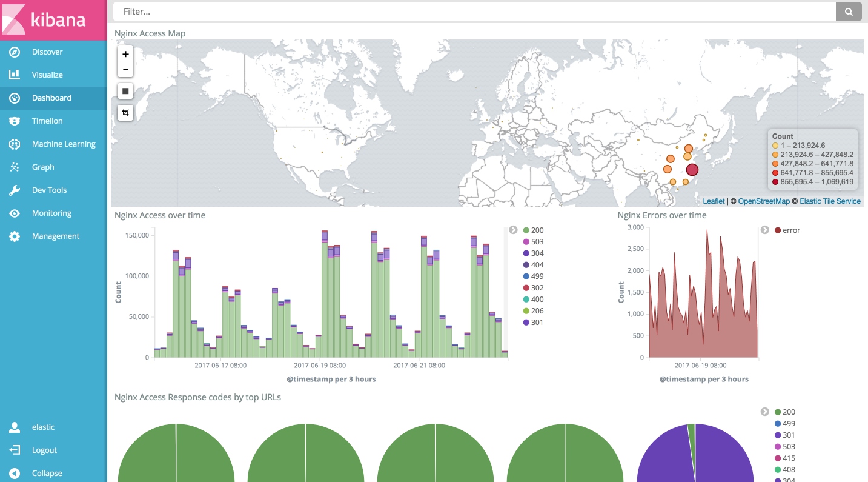Click the Graph nodes icon
This screenshot has width=868, height=482.
point(15,167)
